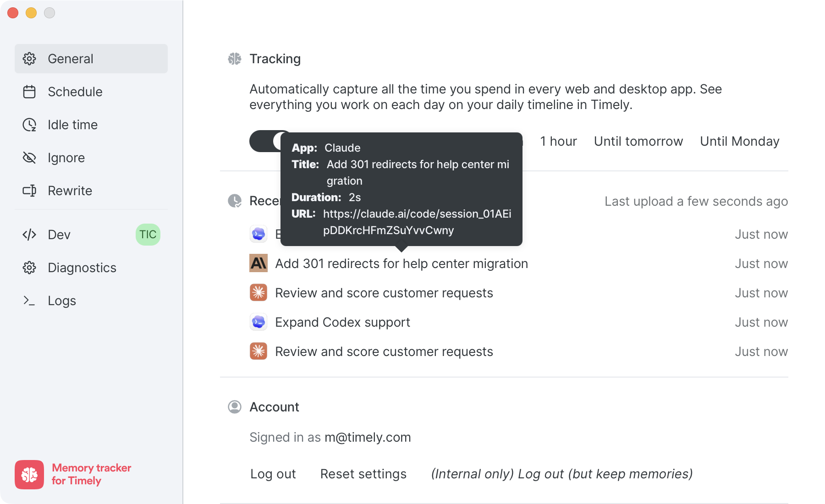Image resolution: width=825 pixels, height=504 pixels.
Task: Click the Memory tracker for Timely label
Action: (x=92, y=474)
